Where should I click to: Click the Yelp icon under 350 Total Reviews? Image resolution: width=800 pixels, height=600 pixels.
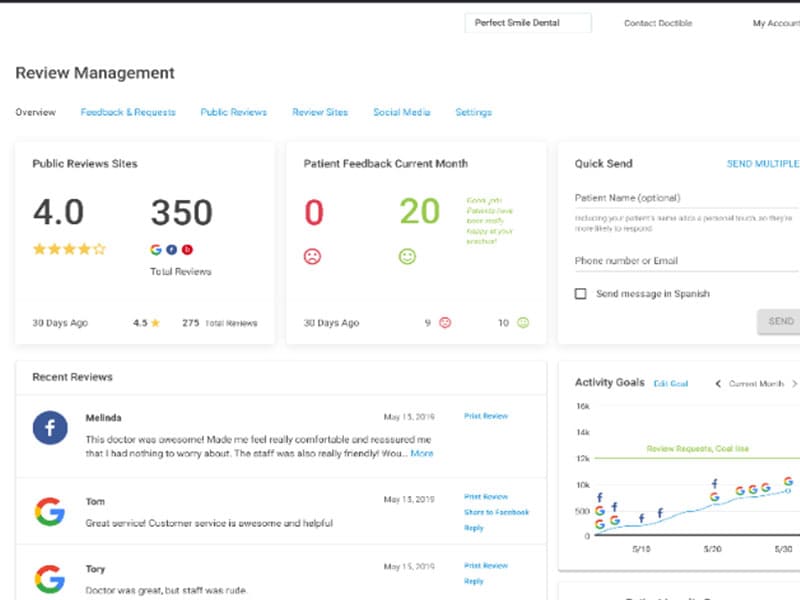tap(187, 249)
